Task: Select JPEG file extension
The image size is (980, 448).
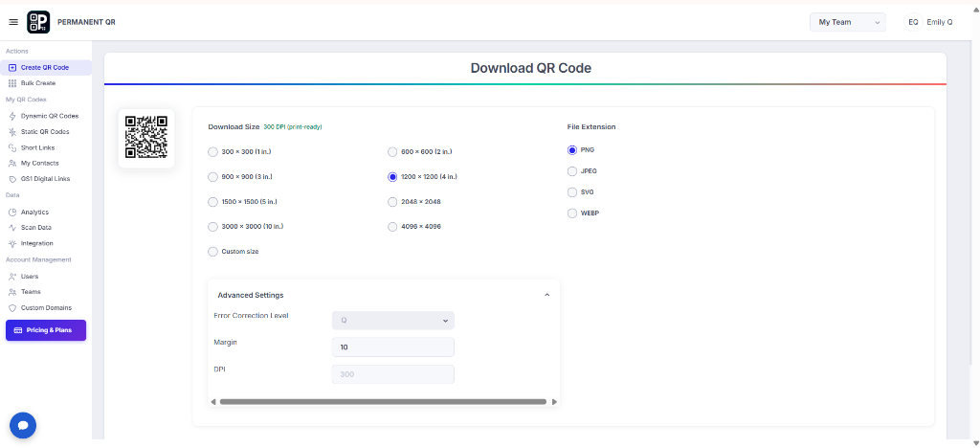Action: [572, 171]
